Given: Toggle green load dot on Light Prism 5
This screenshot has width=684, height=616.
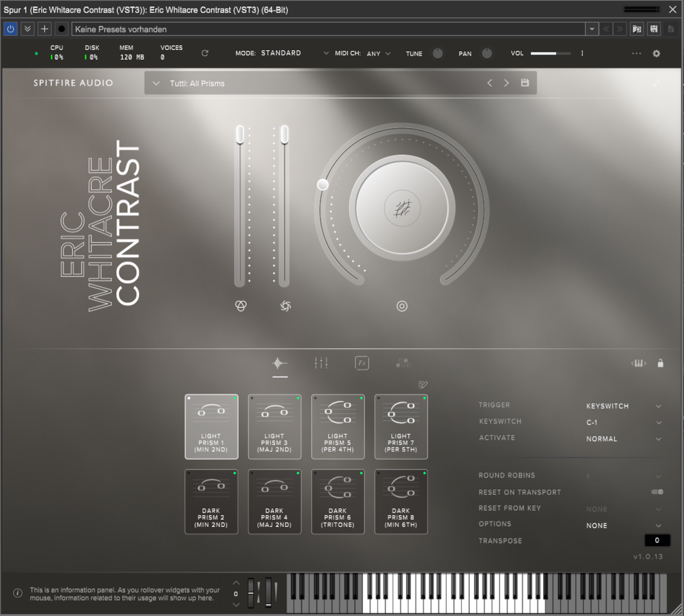Looking at the screenshot, I should 361,398.
